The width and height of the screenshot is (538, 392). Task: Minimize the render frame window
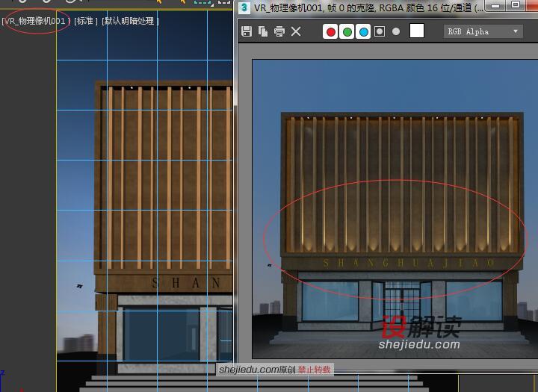(495, 5)
